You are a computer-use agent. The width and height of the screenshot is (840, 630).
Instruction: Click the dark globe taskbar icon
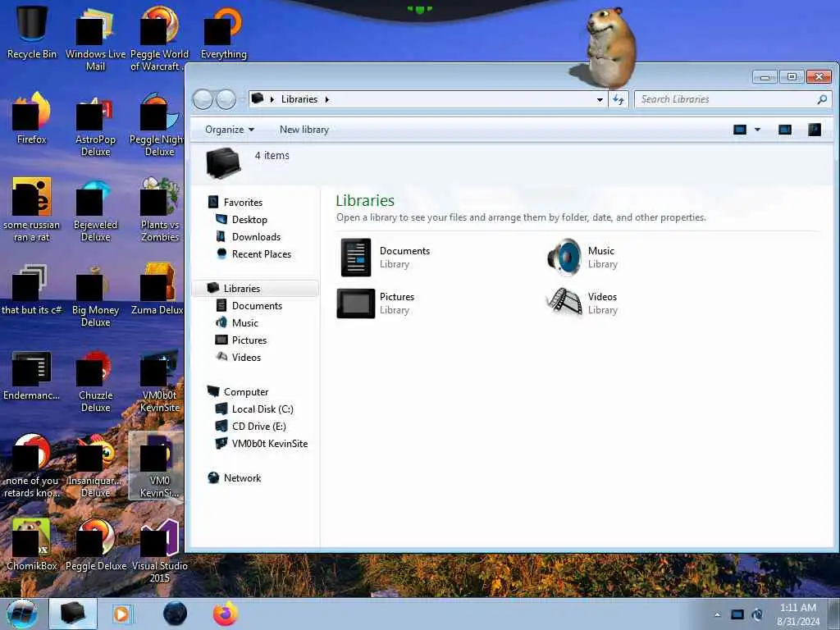[x=176, y=614]
